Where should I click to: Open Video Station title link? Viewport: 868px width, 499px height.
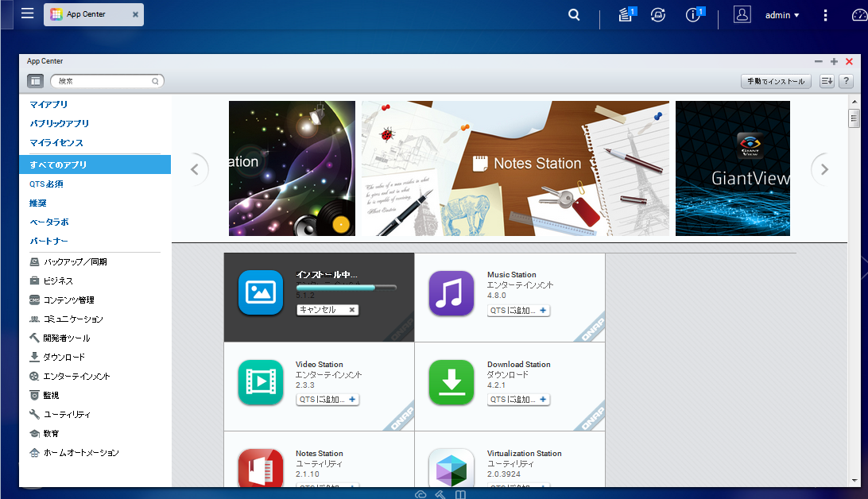(320, 364)
